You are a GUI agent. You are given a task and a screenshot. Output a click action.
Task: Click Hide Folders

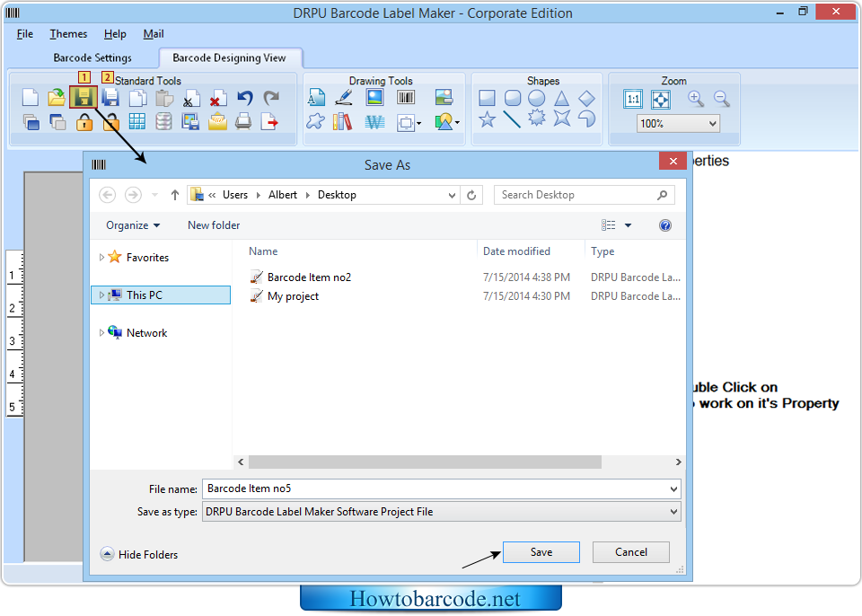click(139, 554)
